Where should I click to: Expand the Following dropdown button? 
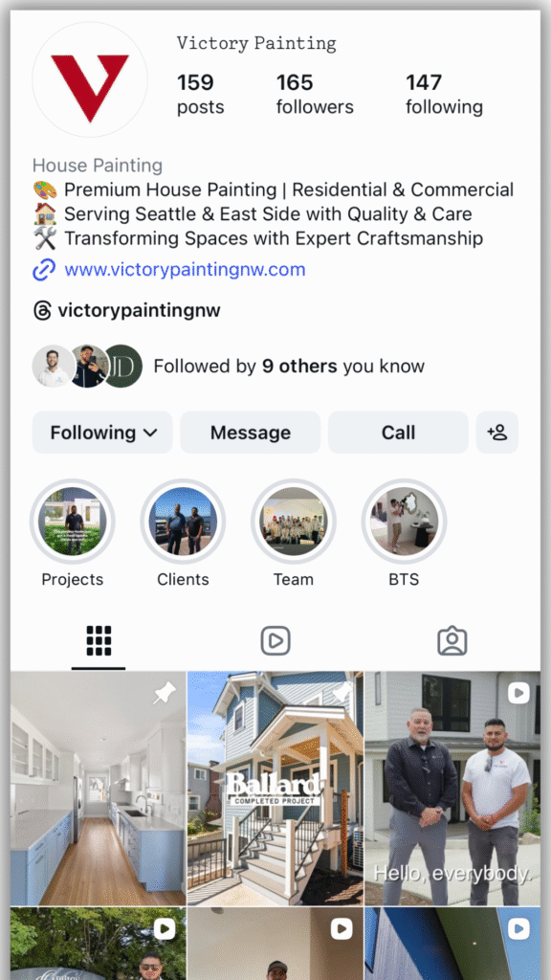[102, 433]
